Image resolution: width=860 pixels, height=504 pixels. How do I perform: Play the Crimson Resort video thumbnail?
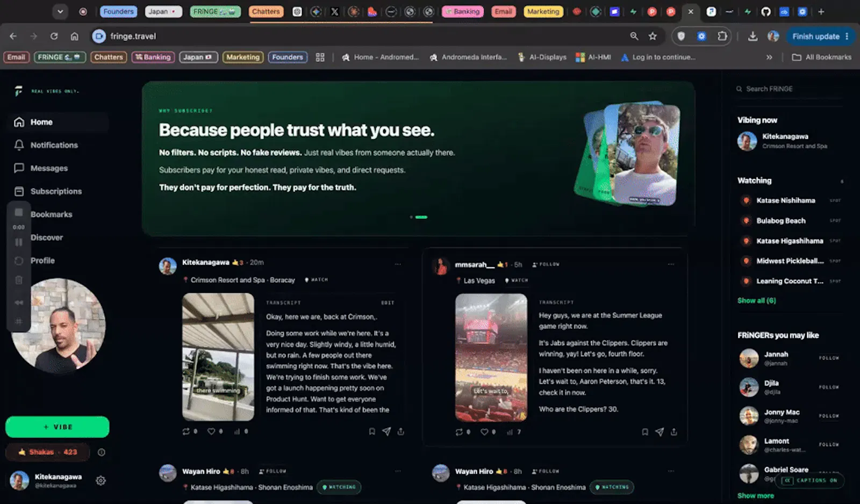(x=218, y=357)
